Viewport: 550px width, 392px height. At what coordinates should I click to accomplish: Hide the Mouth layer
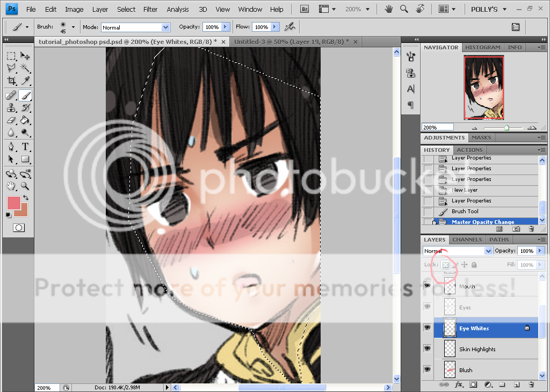tap(428, 286)
